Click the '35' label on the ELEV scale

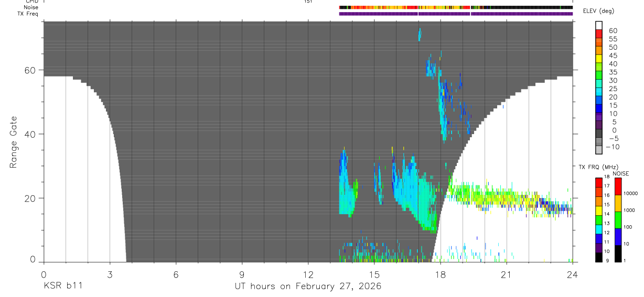click(x=613, y=72)
